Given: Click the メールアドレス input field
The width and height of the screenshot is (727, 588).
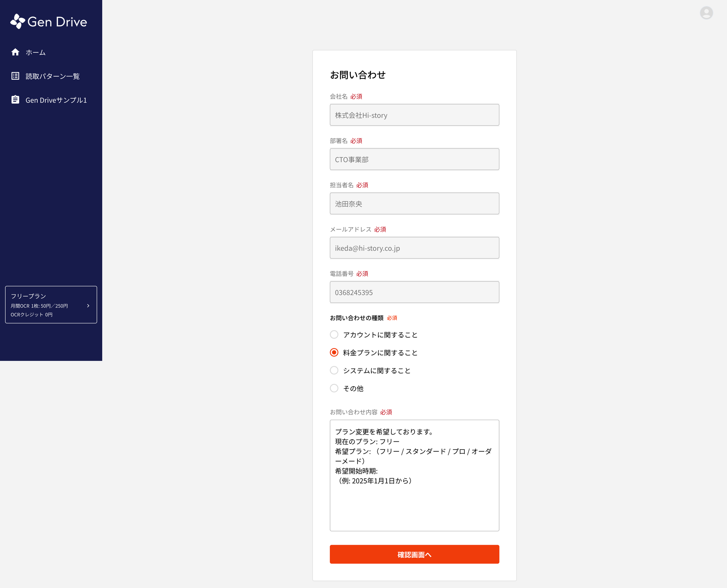Looking at the screenshot, I should click(414, 248).
